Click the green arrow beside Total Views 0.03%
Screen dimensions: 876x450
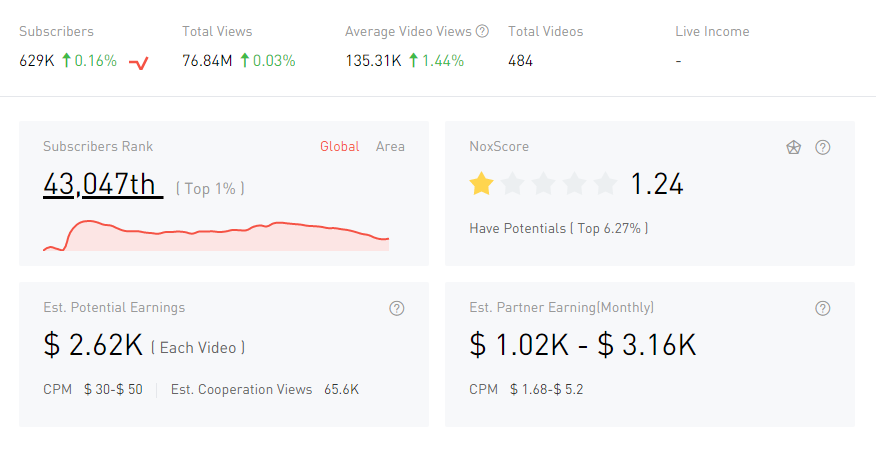point(245,61)
